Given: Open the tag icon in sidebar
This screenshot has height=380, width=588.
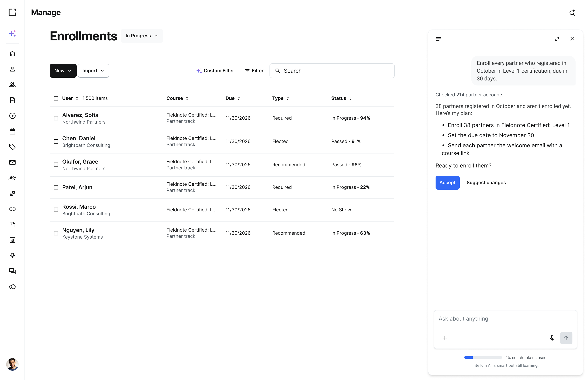Looking at the screenshot, I should (x=12, y=147).
